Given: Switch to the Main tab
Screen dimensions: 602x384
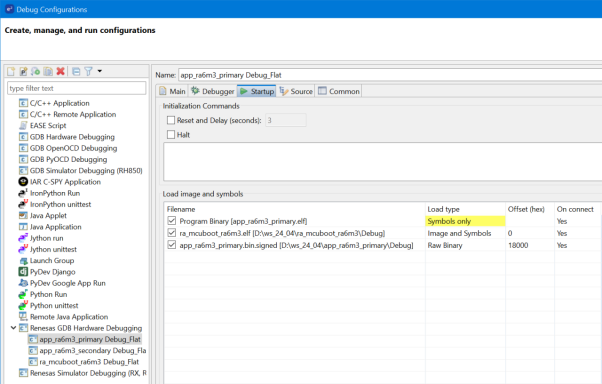Looking at the screenshot, I should [172, 91].
